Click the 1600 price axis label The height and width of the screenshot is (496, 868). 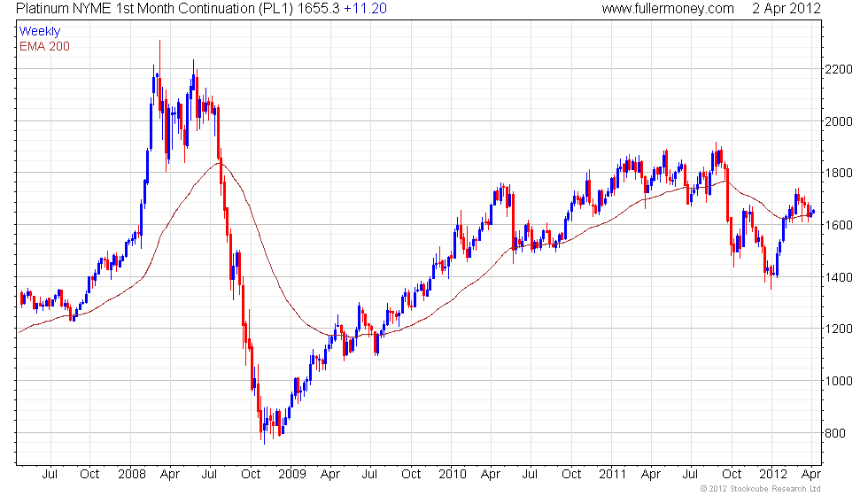pos(840,225)
